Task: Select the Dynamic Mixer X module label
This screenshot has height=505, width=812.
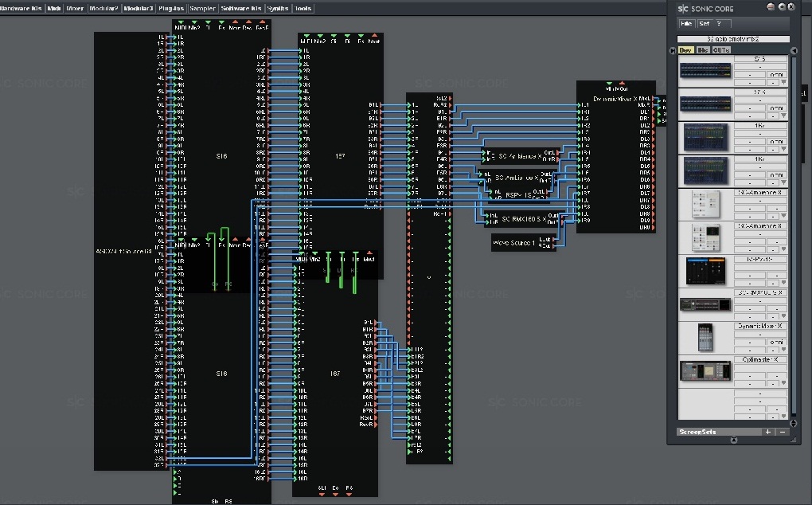Action: click(x=615, y=99)
